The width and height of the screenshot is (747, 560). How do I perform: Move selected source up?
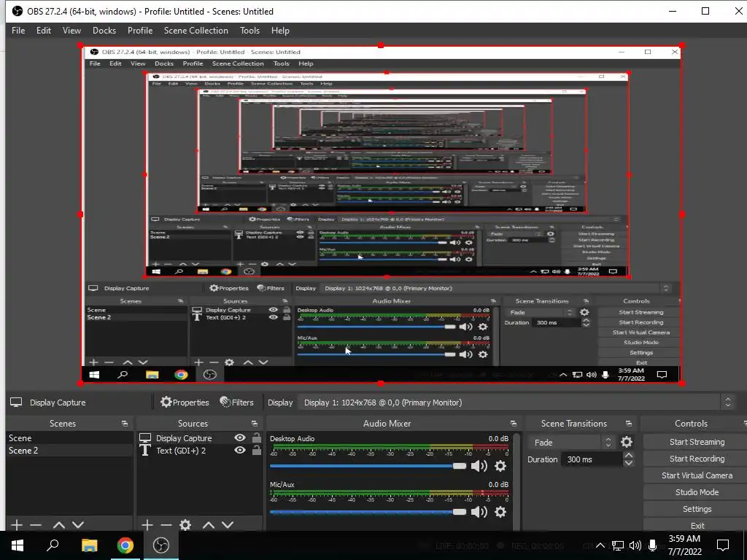(209, 525)
